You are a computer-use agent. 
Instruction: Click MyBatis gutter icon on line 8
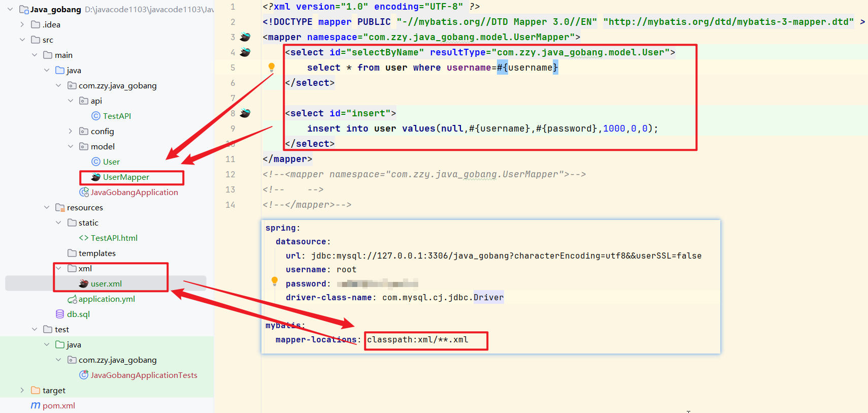point(245,113)
